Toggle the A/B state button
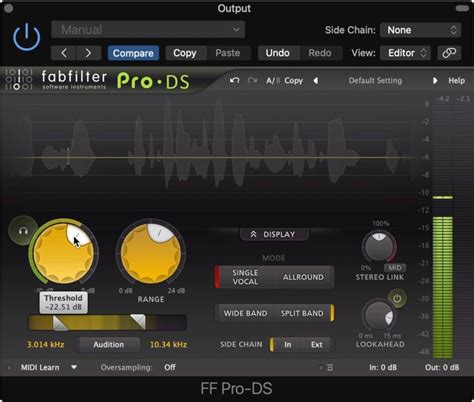 (273, 81)
